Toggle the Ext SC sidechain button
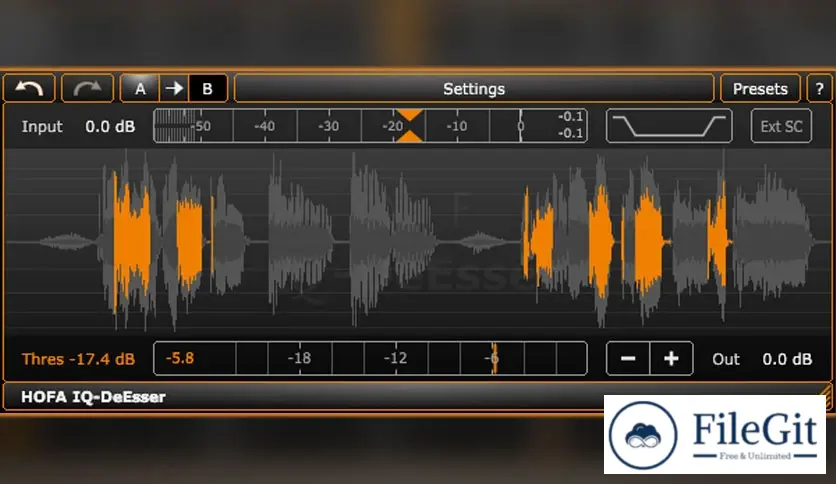Screen dimensions: 836x484 781,126
